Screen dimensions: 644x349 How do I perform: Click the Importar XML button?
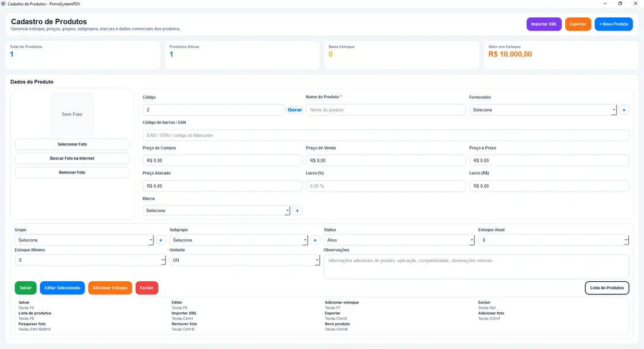click(x=544, y=24)
